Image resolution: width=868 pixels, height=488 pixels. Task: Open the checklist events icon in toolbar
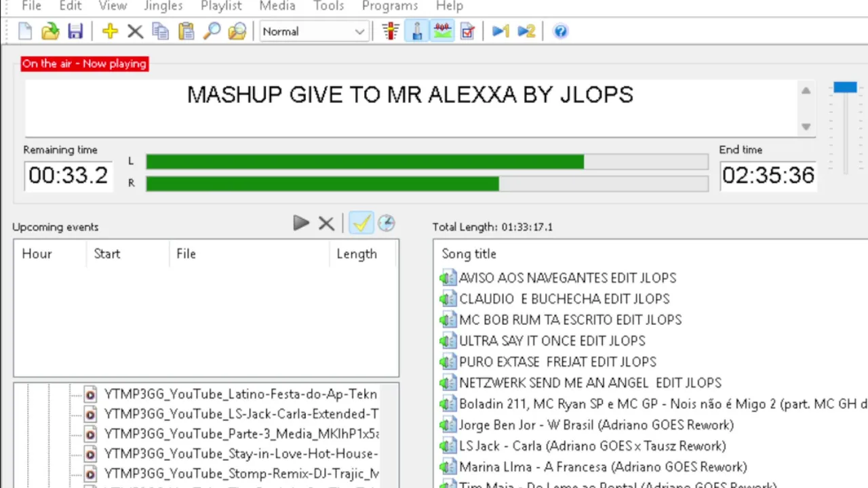point(467,31)
